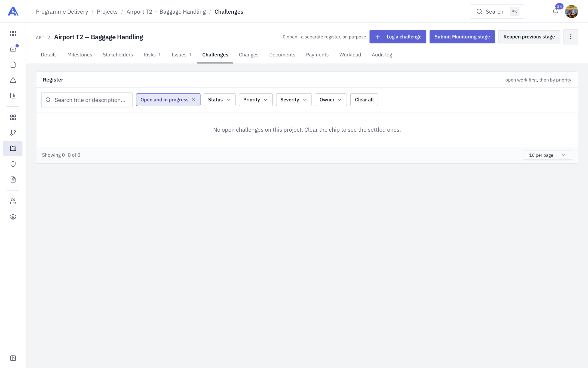Screen dimensions: 588x368
Task: Click the 'Log a challenge' button
Action: (398, 37)
